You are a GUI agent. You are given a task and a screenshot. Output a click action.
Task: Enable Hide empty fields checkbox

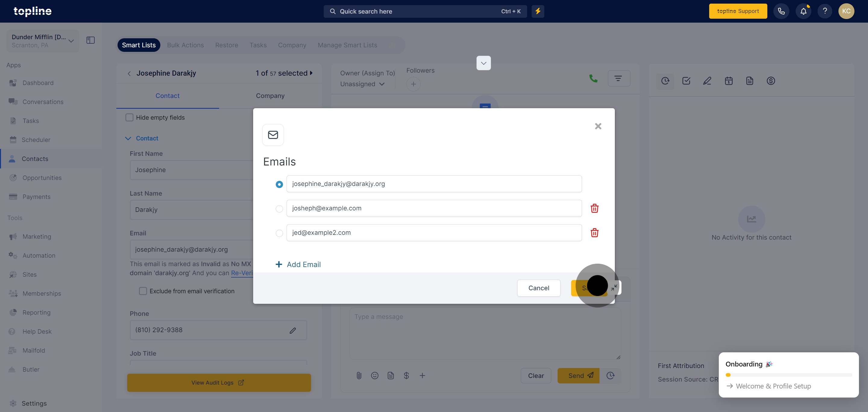coord(129,118)
